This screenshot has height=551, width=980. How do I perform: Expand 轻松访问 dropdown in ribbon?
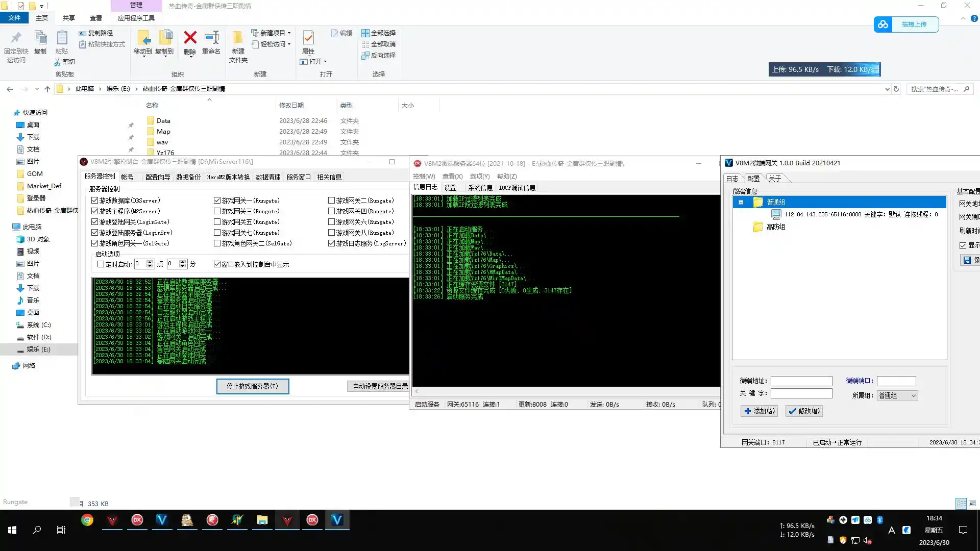pos(289,44)
